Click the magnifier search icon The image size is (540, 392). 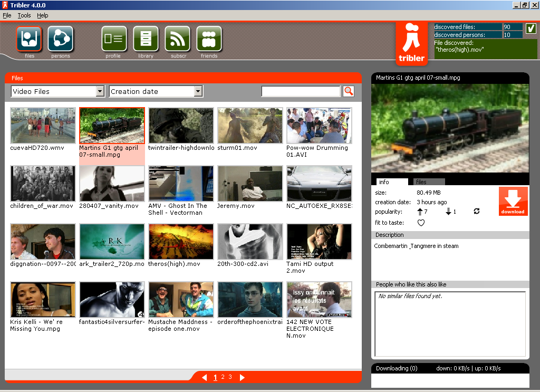pyautogui.click(x=348, y=91)
